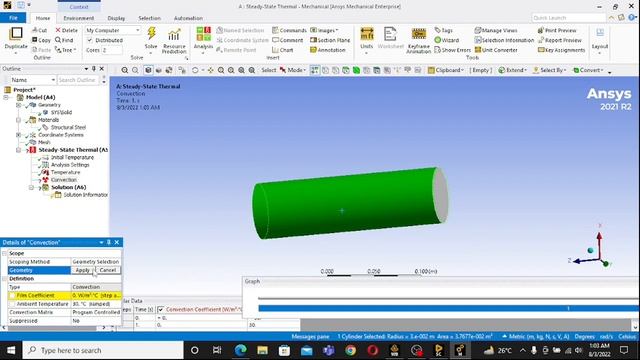Open the Wizard tool
This screenshot has height=360, width=640.
coord(447,40)
